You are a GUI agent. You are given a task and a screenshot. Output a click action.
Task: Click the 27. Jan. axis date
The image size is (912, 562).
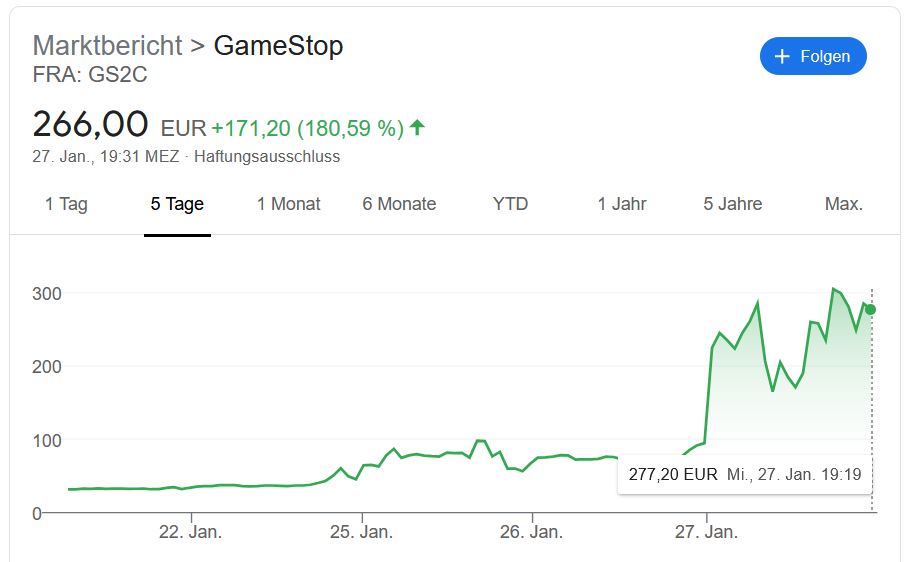click(x=707, y=532)
